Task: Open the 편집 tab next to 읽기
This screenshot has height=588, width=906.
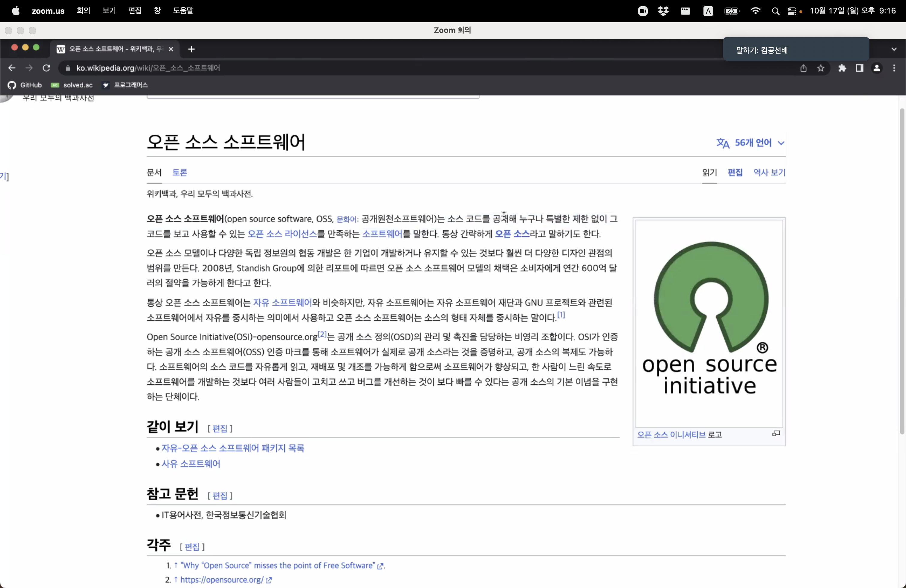Action: pos(735,173)
